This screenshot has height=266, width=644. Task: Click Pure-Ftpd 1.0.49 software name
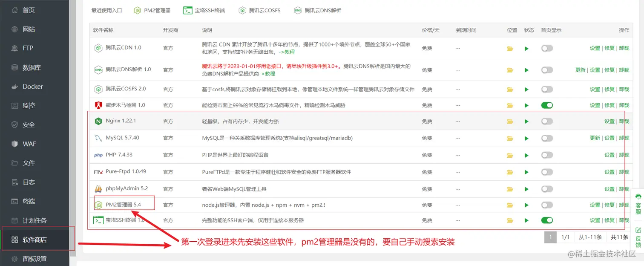tap(126, 172)
